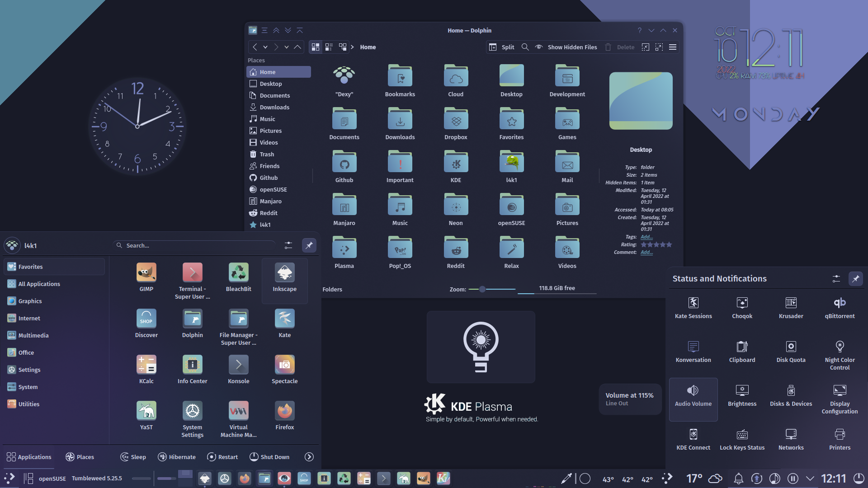Screen dimensions: 868x488
Task: Select All Applications category
Action: click(54, 284)
